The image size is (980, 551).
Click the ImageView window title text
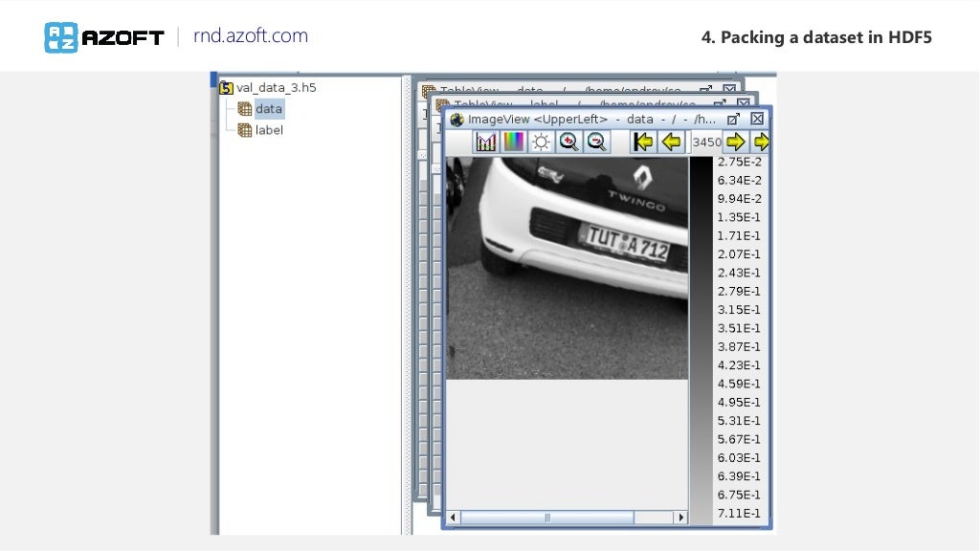pyautogui.click(x=591, y=120)
